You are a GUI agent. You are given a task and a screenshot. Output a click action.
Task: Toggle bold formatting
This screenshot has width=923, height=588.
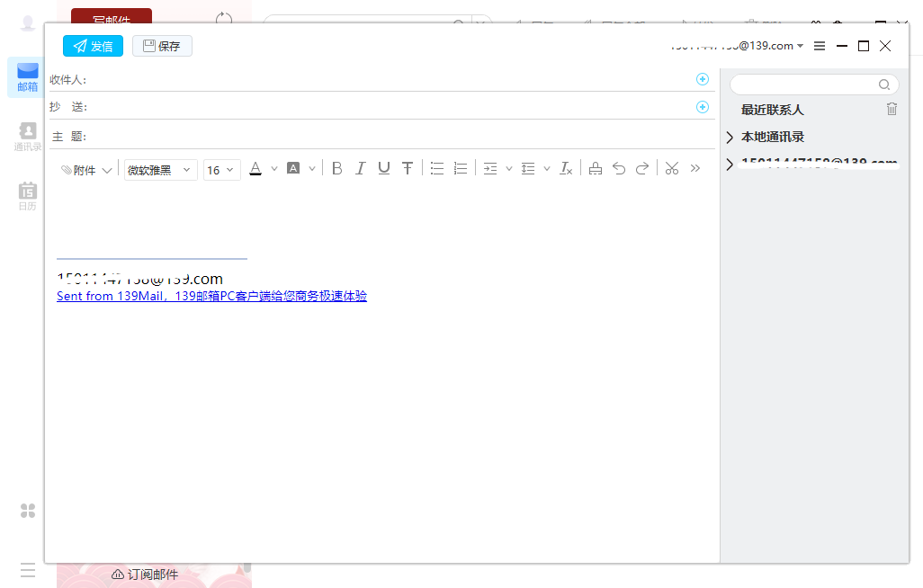click(337, 168)
